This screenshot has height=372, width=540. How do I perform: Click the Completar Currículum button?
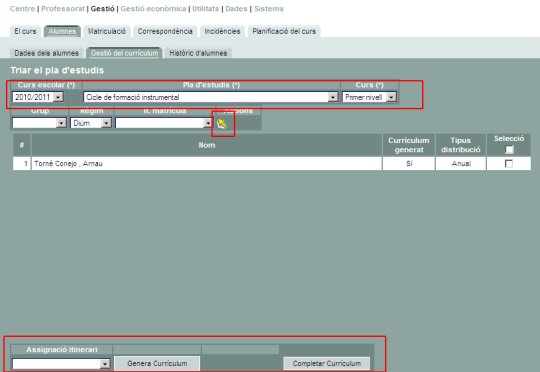[x=327, y=363]
